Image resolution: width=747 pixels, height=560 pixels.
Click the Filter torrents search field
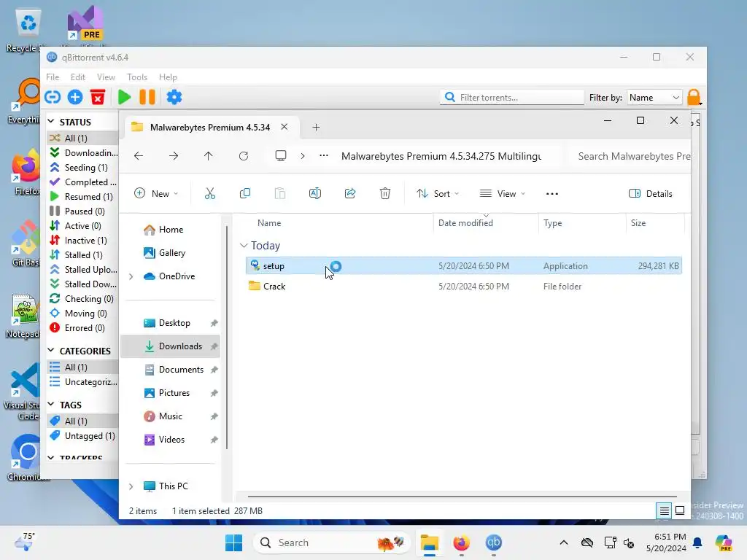click(511, 97)
